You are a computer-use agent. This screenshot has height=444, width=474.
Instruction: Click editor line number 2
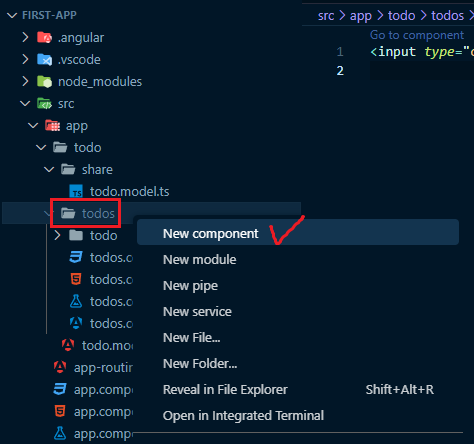click(x=340, y=70)
